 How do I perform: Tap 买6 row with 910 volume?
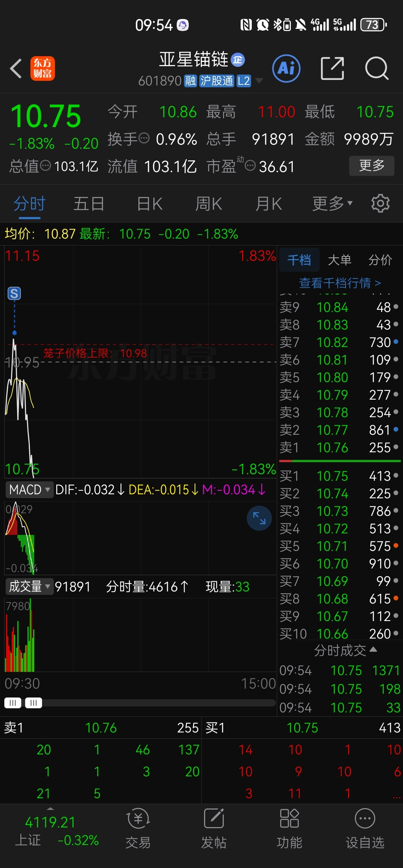coord(339,564)
